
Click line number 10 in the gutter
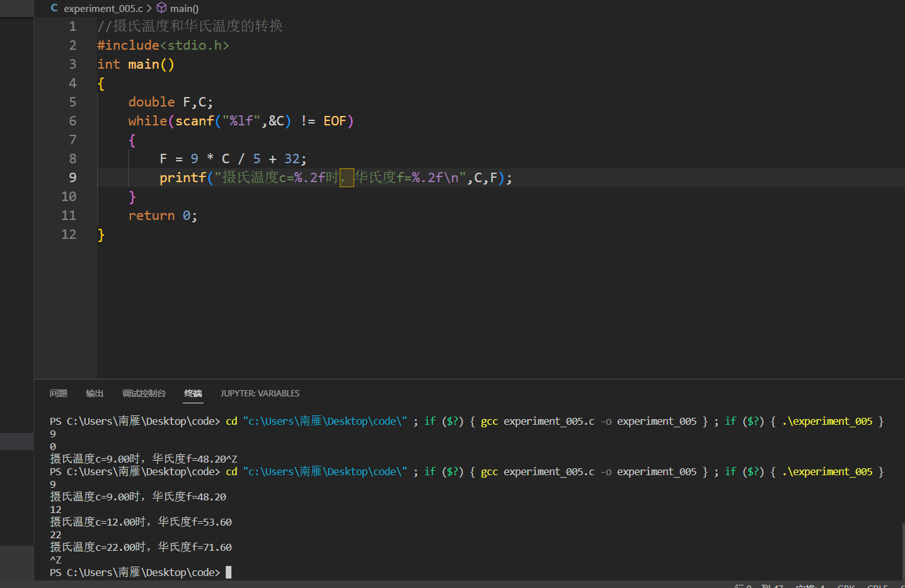coord(69,197)
